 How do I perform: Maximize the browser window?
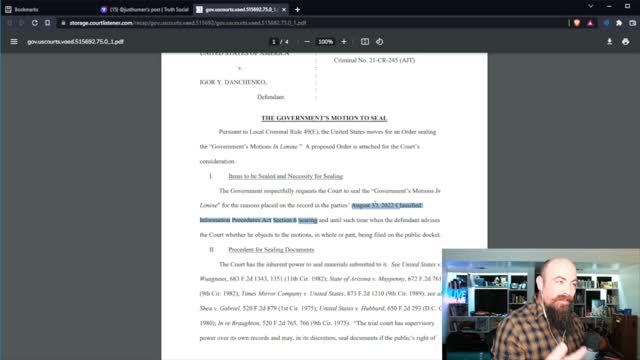tap(627, 6)
